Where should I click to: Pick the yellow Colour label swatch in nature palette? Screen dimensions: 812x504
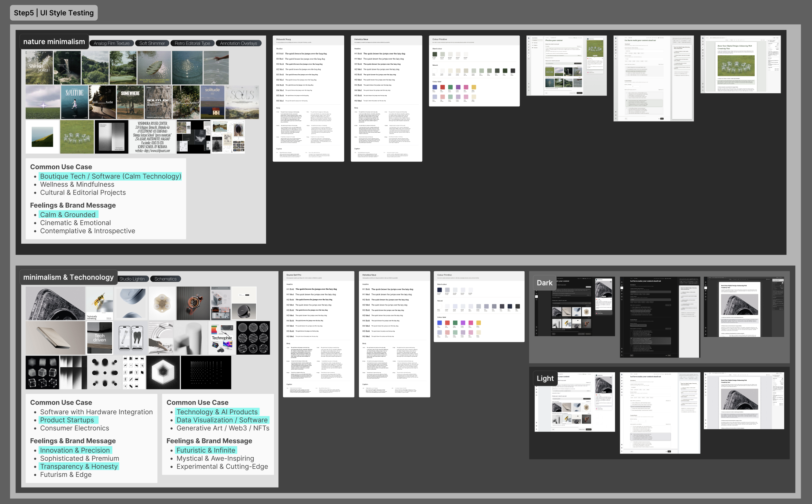point(474,87)
